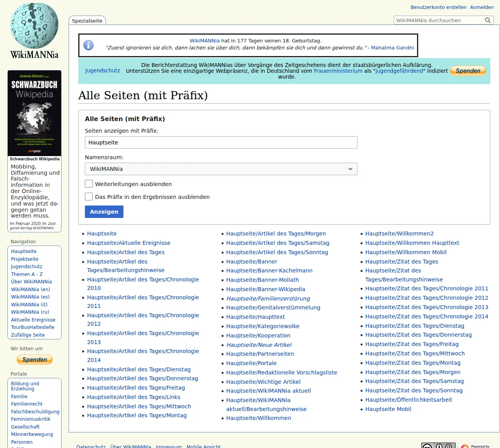Open the 'jugendgefährdend' link
The height and width of the screenshot is (448, 500).
(399, 71)
